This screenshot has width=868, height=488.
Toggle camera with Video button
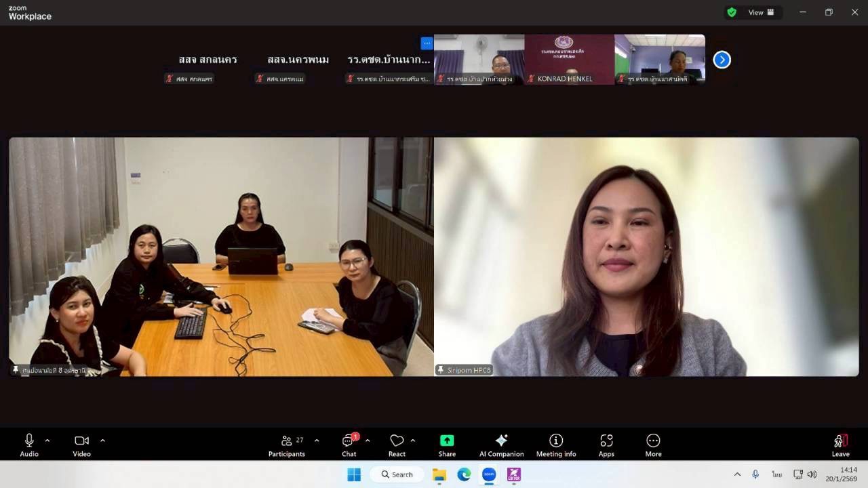click(x=81, y=445)
